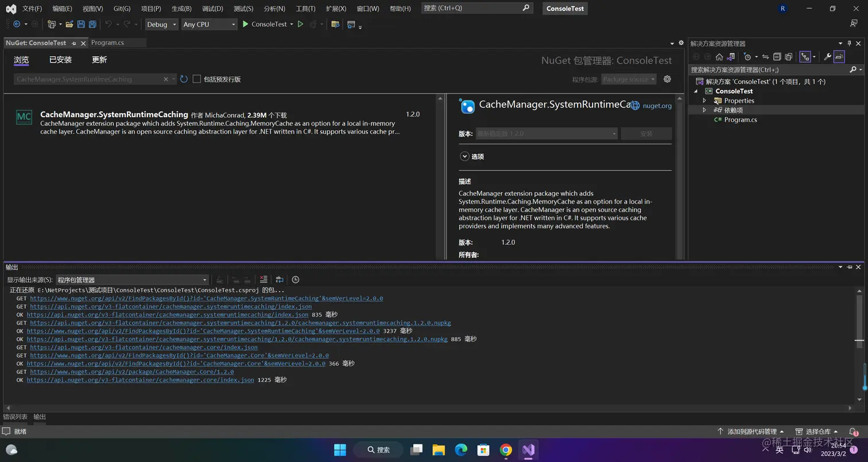Open NuGet settings gear next to the package source dropdown
The height and width of the screenshot is (462, 868).
point(667,79)
